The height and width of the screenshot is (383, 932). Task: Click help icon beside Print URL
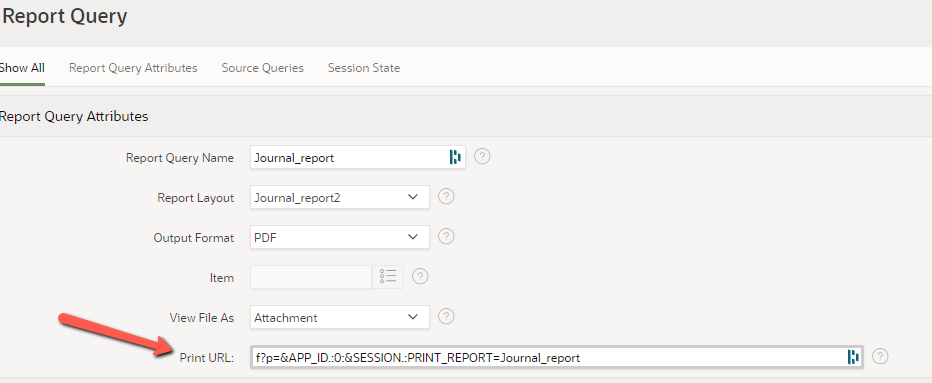click(x=880, y=356)
